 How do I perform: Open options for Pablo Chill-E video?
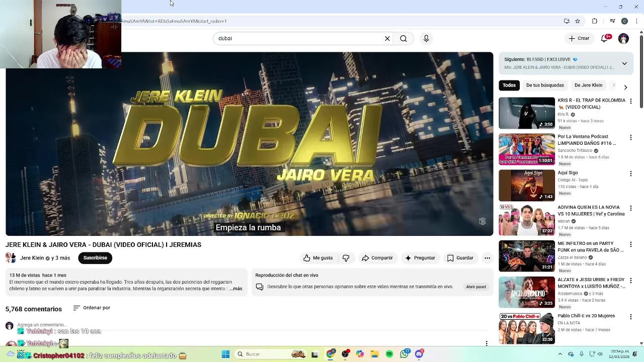pos(630,316)
